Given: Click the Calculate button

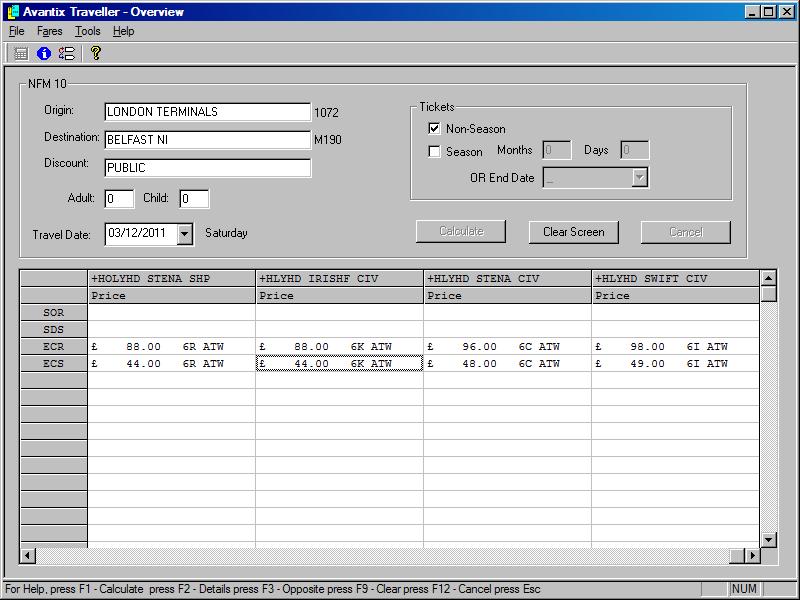Looking at the screenshot, I should pos(461,232).
